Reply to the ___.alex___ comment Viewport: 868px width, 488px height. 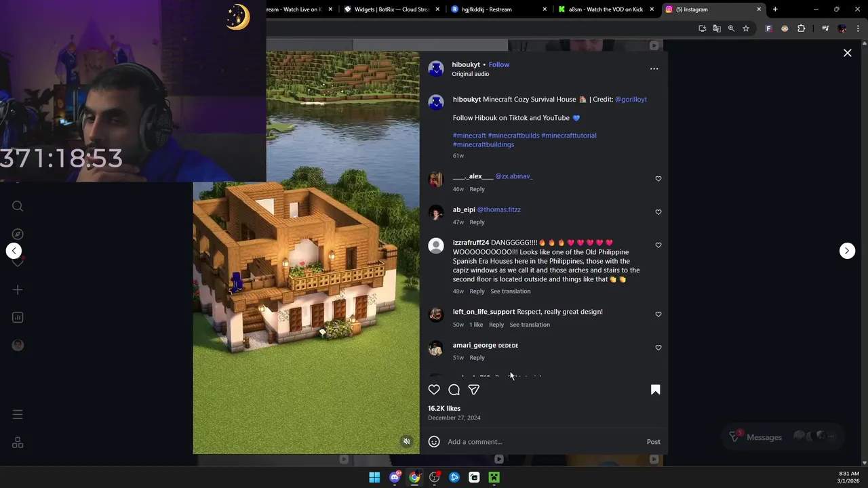point(477,189)
